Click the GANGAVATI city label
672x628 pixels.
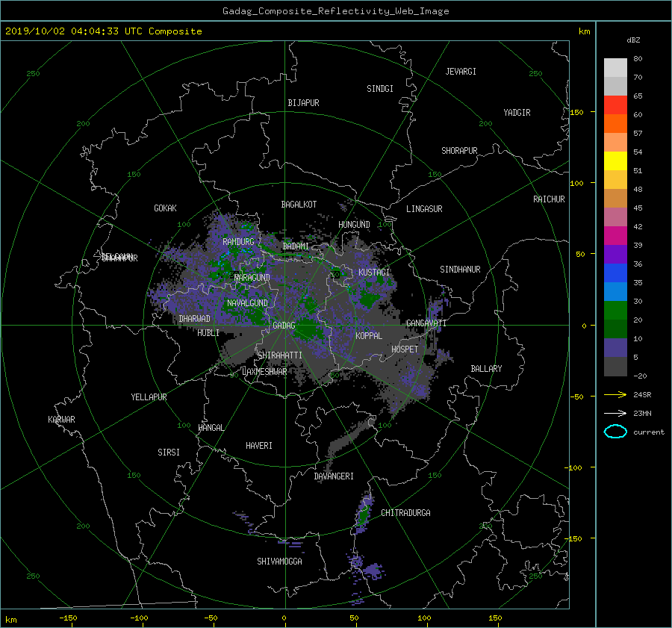pos(426,323)
